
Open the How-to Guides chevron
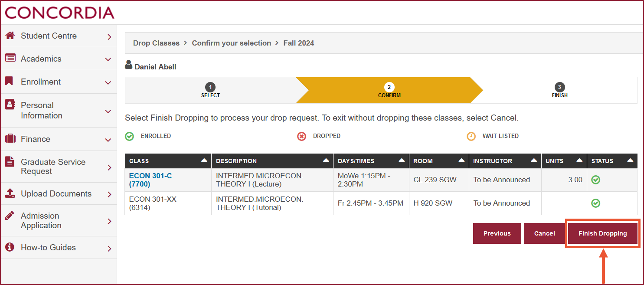click(x=109, y=249)
